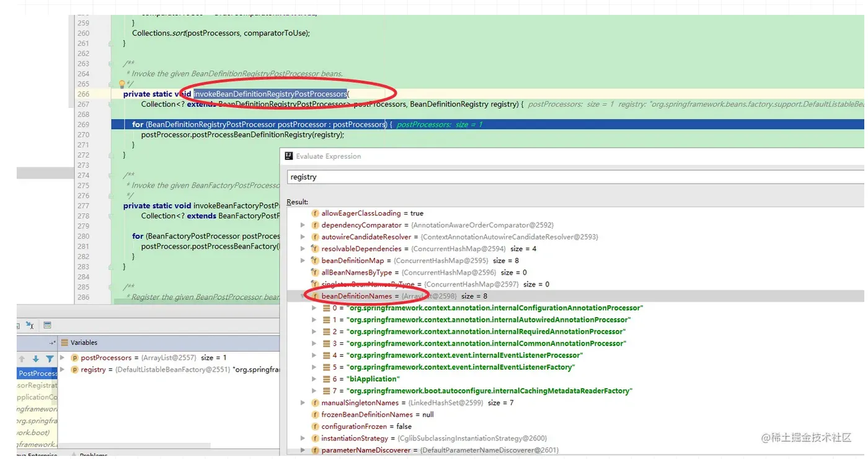Click the parameter icon of registry variable
Screen dimensions: 868x459
pyautogui.click(x=74, y=370)
